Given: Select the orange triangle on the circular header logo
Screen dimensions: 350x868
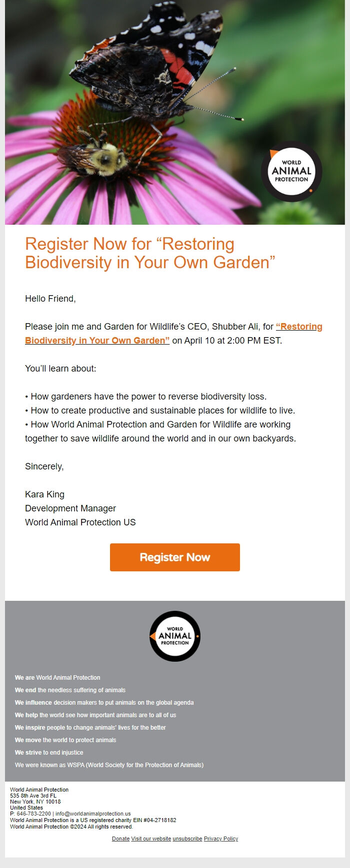Looking at the screenshot, I should (272, 153).
